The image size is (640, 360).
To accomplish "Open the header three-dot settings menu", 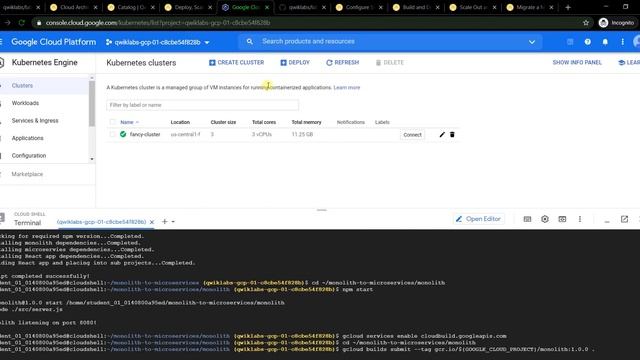I will (622, 42).
